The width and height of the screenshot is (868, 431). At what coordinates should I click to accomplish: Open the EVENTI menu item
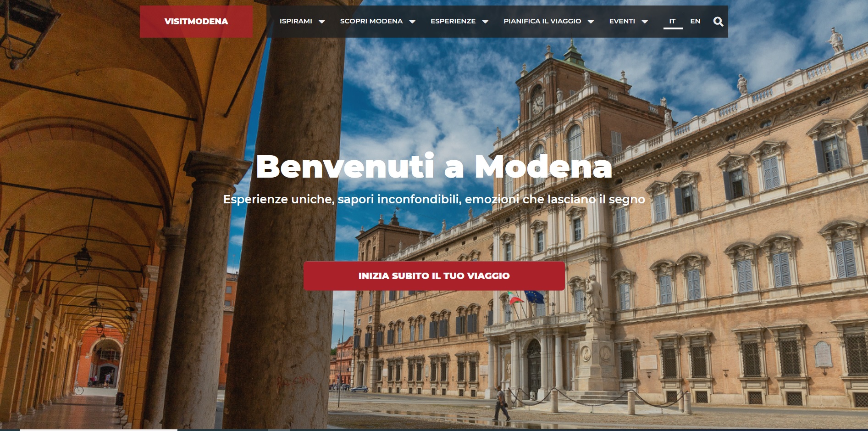[x=622, y=21]
